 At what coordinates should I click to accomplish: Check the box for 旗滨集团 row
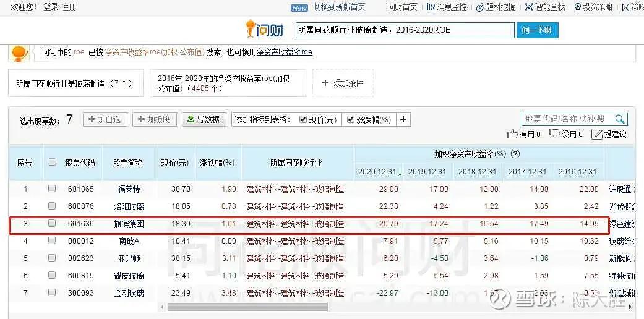pos(52,223)
